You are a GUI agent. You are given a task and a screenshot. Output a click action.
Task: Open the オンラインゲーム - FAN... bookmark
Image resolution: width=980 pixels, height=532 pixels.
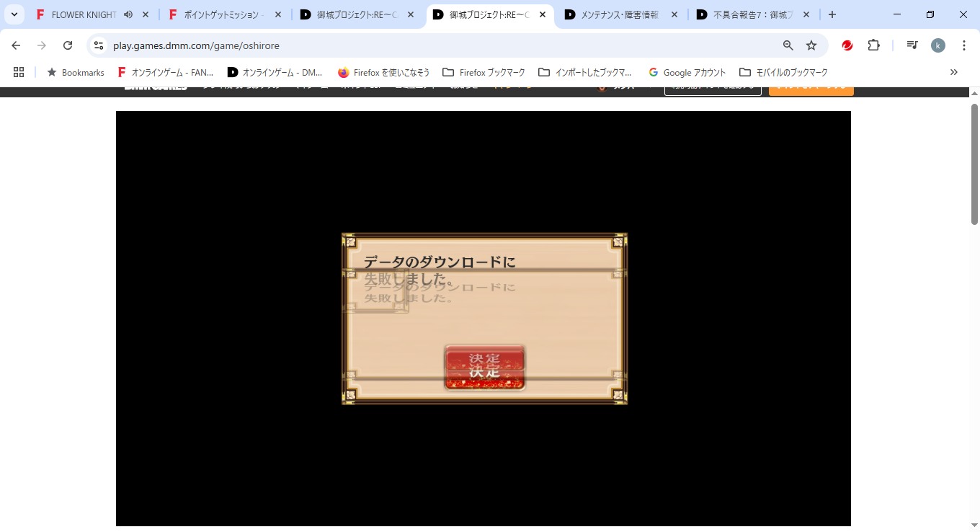166,72
